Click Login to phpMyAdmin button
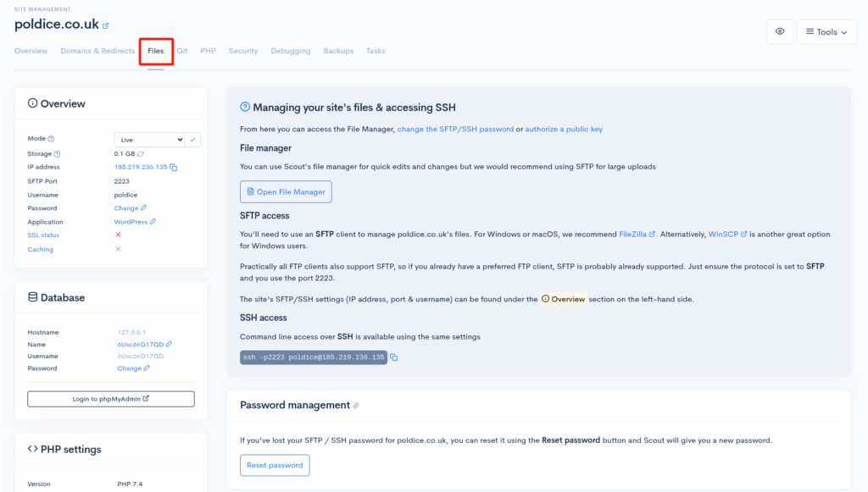Screen dimensions: 868x492 coord(111,399)
